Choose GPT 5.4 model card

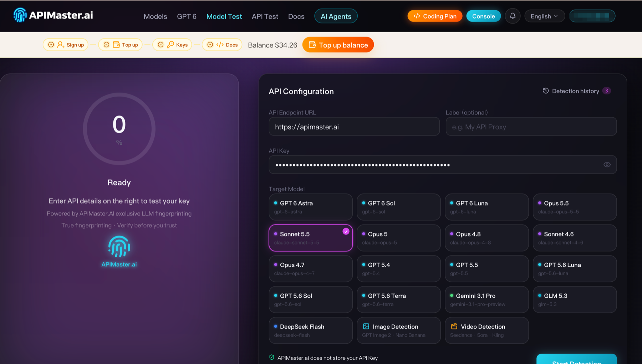click(399, 269)
